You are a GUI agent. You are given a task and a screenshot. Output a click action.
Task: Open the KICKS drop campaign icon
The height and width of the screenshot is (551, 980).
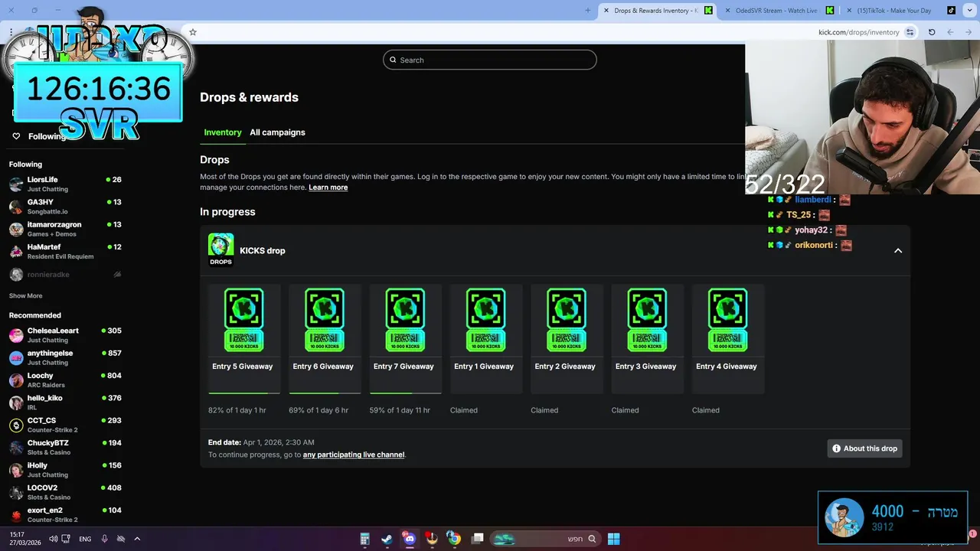pyautogui.click(x=220, y=250)
